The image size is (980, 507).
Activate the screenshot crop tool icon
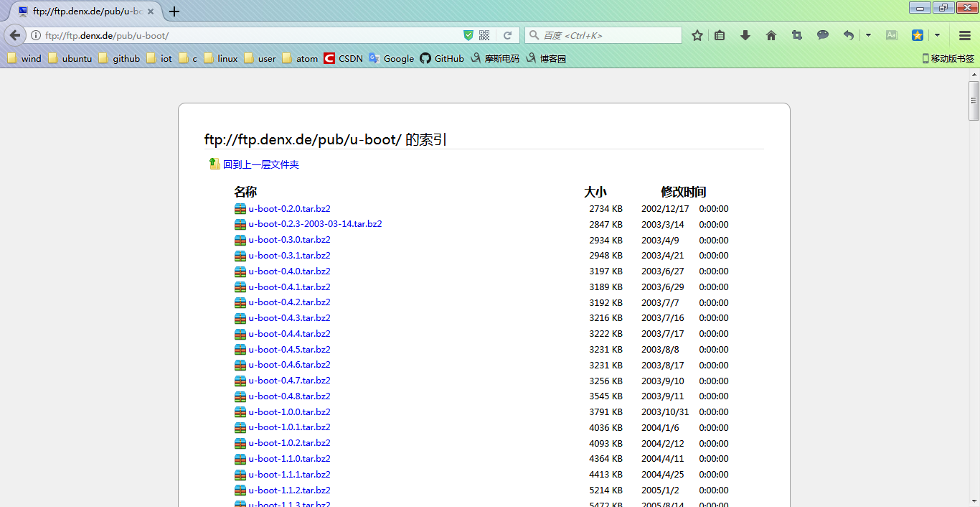pyautogui.click(x=797, y=35)
